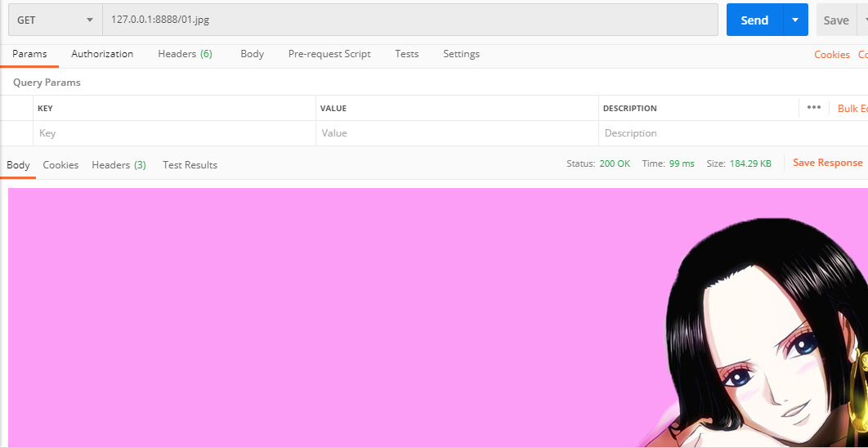Go to the Pre-request Script tab
The width and height of the screenshot is (868, 448).
[x=329, y=54]
